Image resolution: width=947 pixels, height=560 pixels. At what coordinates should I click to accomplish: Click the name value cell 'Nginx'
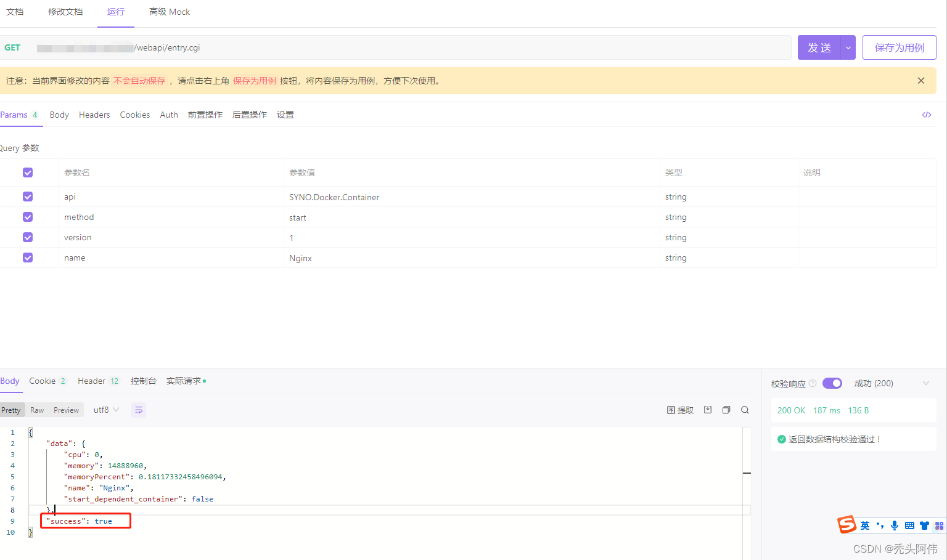pyautogui.click(x=472, y=258)
